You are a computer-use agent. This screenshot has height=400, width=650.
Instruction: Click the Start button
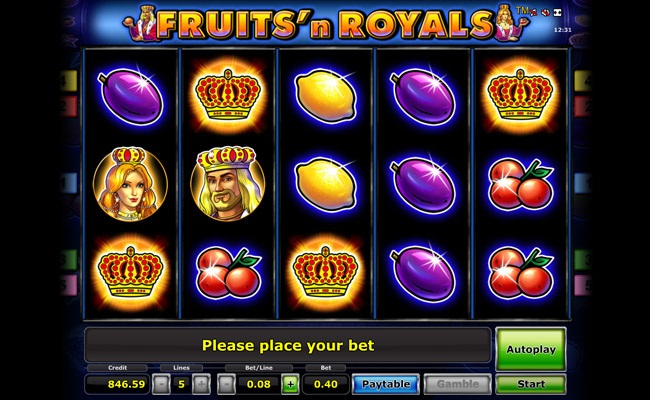tap(531, 384)
